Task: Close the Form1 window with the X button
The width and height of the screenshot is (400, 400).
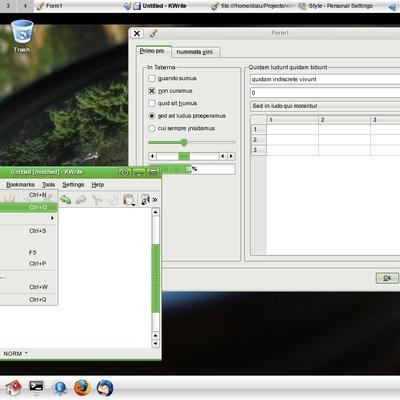Action: pyautogui.click(x=137, y=33)
